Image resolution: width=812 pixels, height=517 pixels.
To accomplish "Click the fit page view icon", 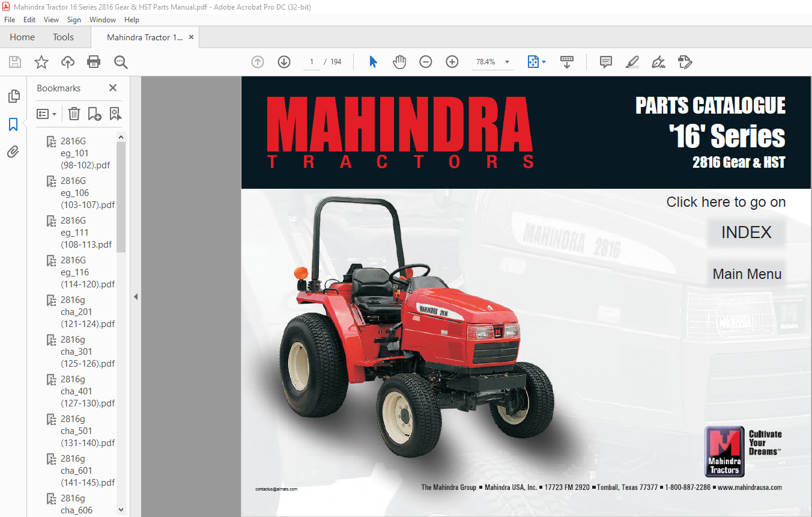I will 533,62.
